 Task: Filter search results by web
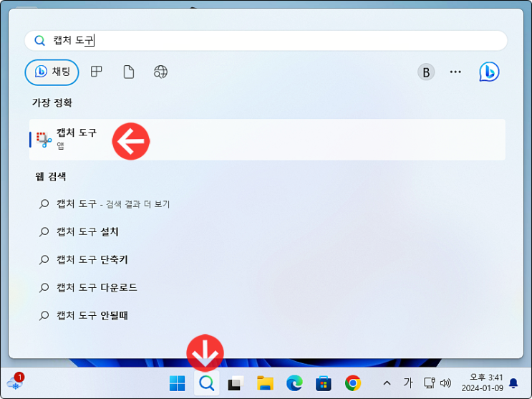160,72
